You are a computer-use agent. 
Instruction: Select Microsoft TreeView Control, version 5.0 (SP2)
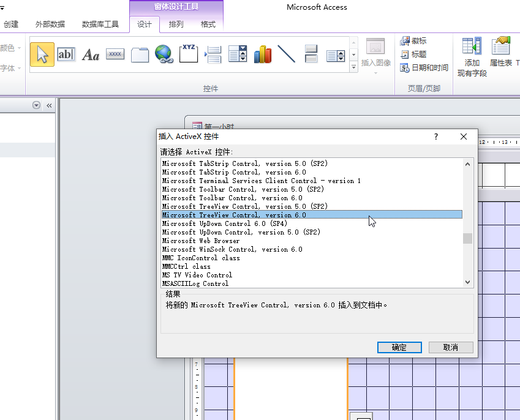click(x=312, y=206)
